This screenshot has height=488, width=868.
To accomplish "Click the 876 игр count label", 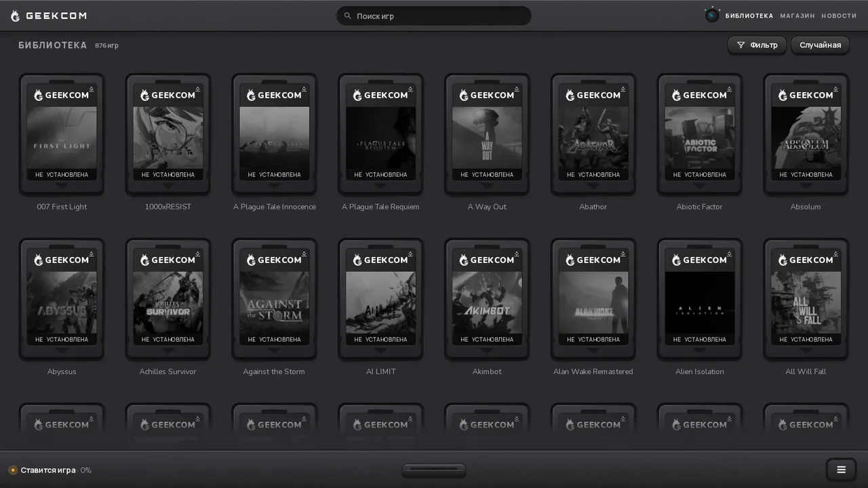I will point(106,45).
